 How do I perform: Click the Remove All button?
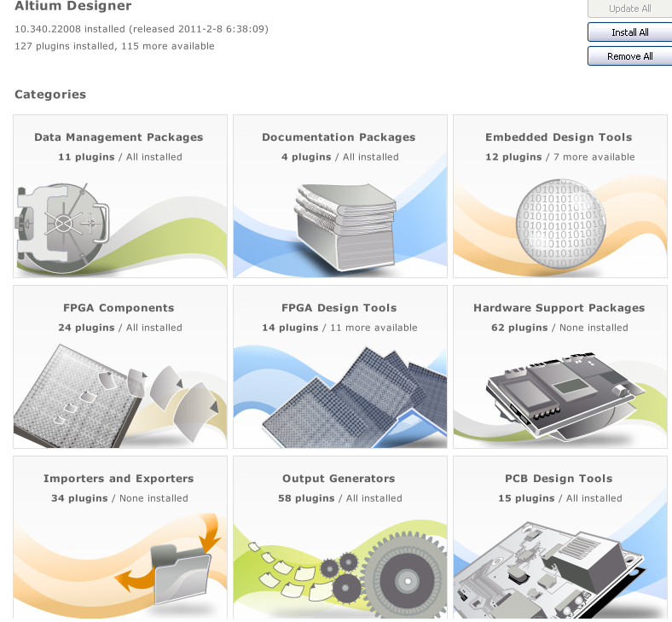click(x=629, y=56)
